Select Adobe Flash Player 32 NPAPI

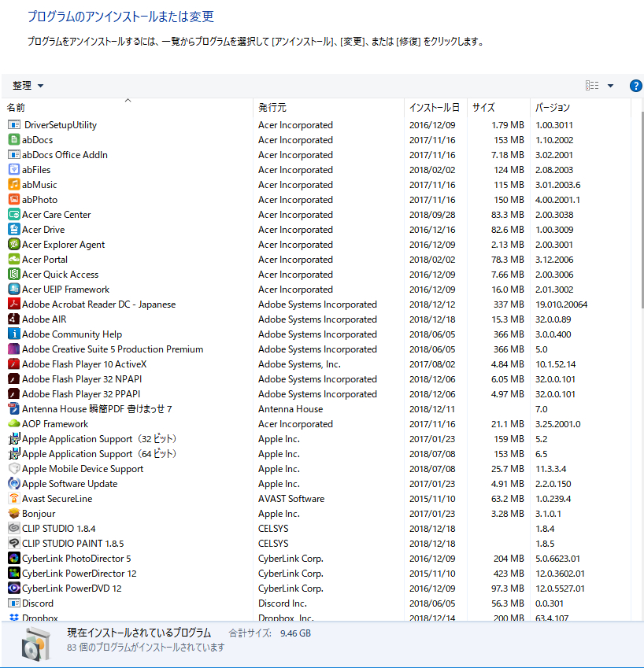[x=317, y=378]
